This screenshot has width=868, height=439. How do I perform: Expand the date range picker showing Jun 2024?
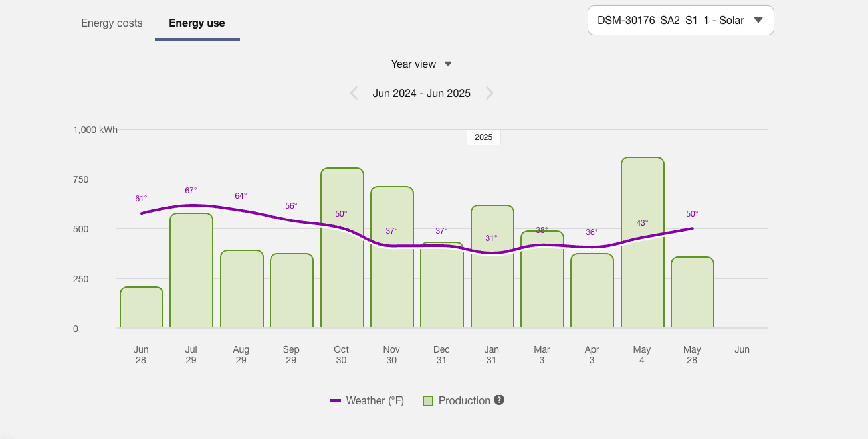422,93
